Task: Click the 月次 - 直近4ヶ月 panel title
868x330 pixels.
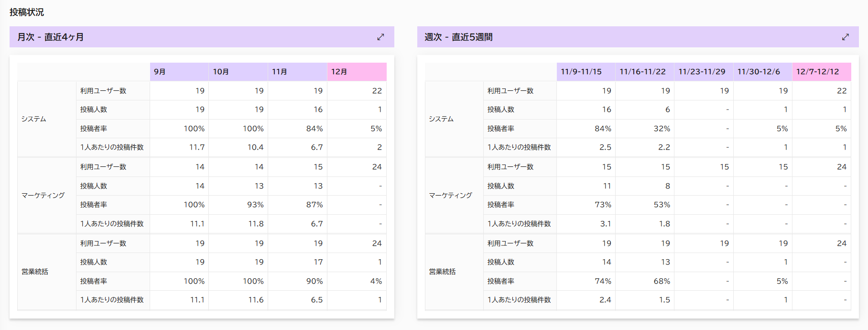Action: 51,37
